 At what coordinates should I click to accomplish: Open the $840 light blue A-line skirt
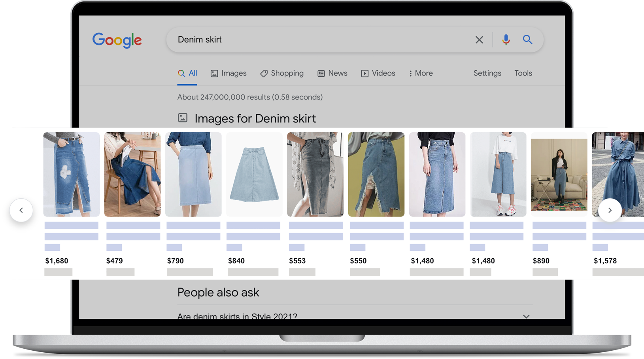click(x=254, y=174)
